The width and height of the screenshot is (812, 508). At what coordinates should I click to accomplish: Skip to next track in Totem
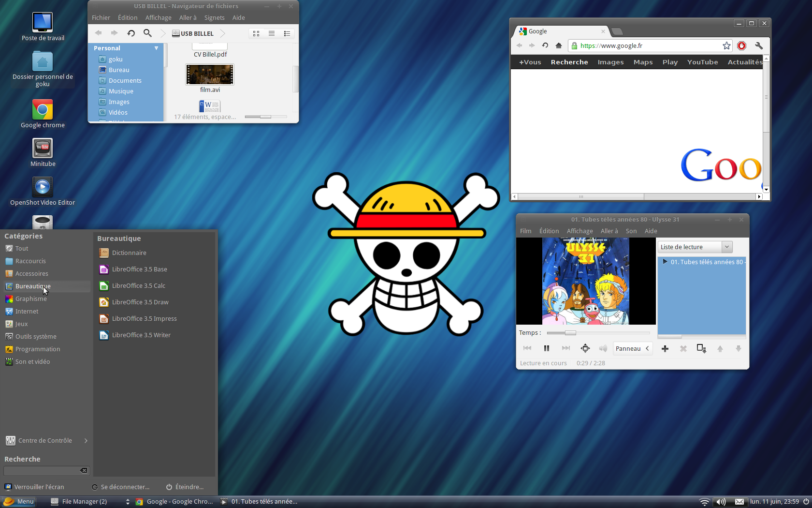click(x=565, y=348)
